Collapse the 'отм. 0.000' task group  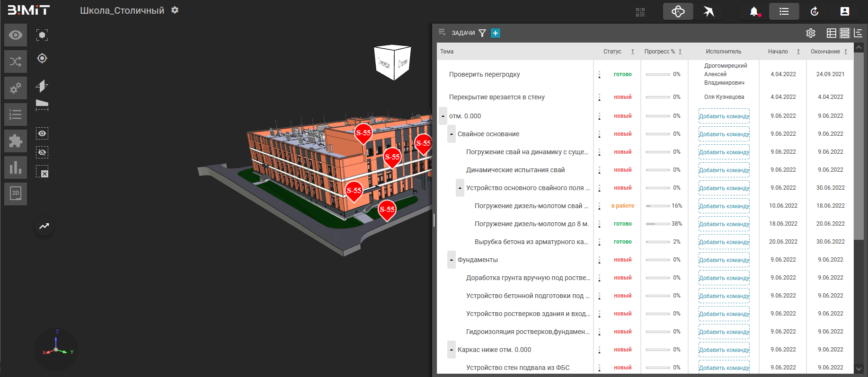(443, 116)
